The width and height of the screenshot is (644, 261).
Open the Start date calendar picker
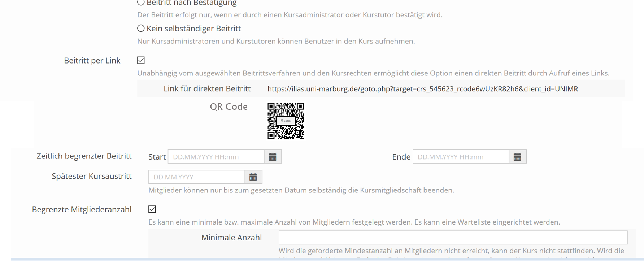pyautogui.click(x=273, y=157)
